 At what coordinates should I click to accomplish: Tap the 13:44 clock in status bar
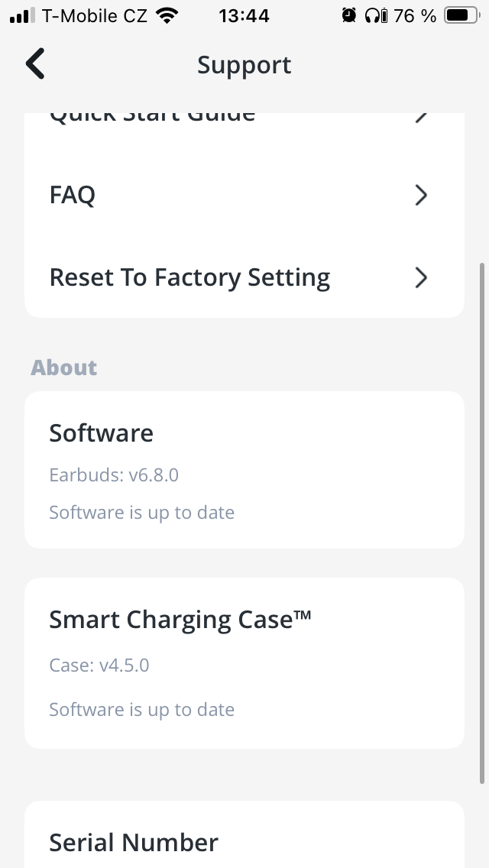[x=244, y=15]
